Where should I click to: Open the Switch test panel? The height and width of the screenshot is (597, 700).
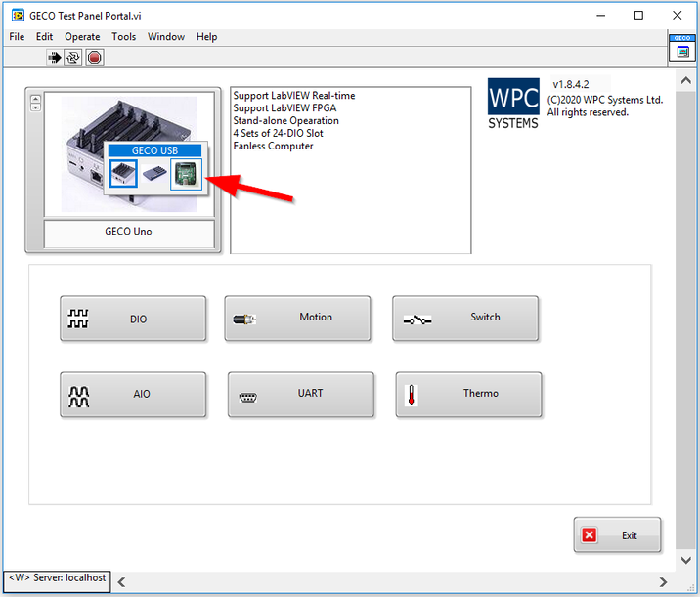pos(465,319)
